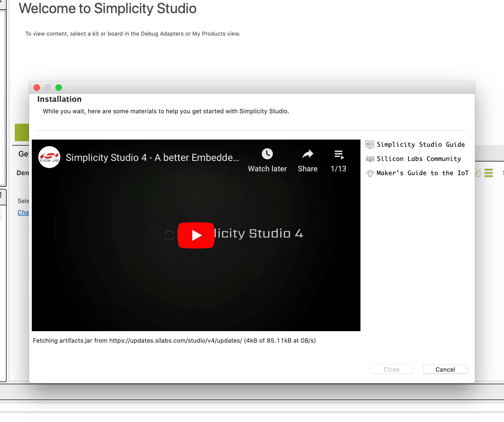Click the video title "Simplicity Studio 4"
This screenshot has width=504, height=422.
152,158
